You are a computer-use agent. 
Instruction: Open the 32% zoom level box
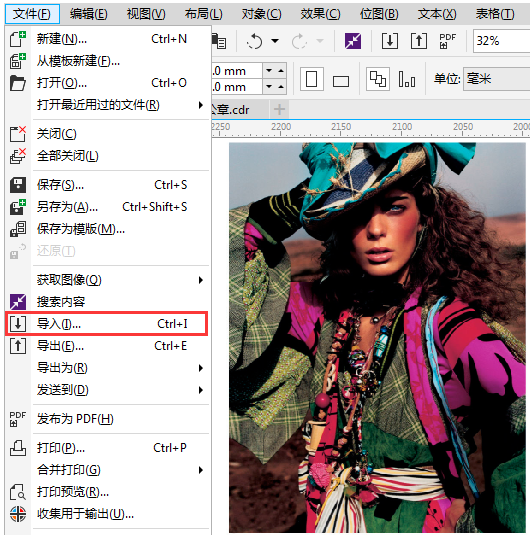(x=501, y=41)
